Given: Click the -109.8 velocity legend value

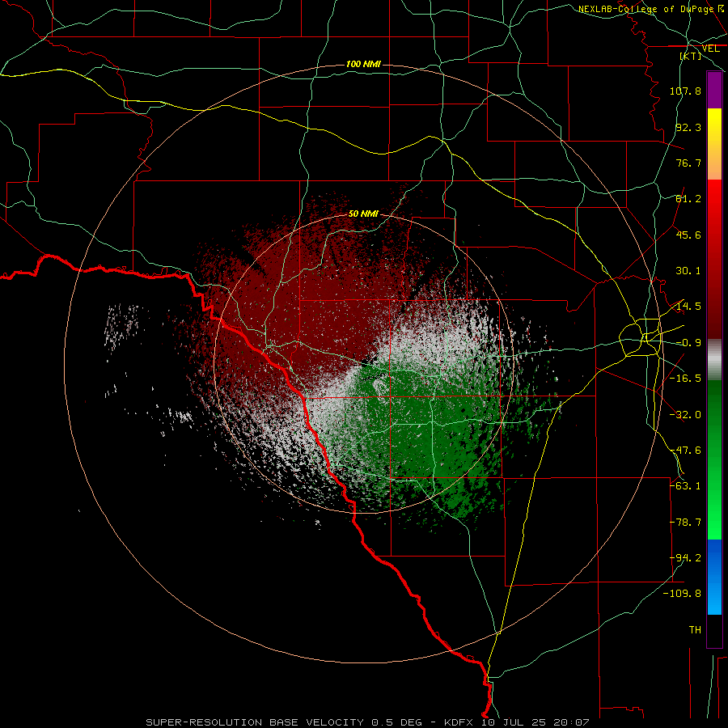Looking at the screenshot, I should [x=682, y=594].
